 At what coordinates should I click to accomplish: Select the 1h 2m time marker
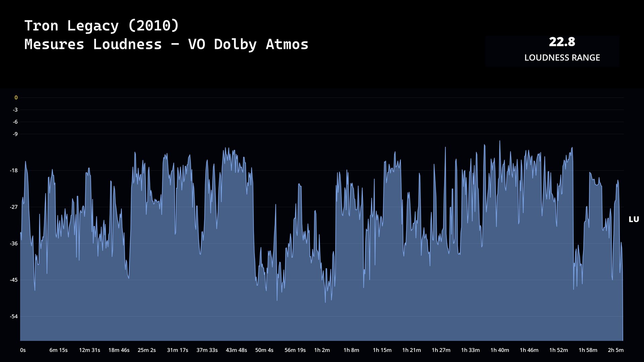(x=322, y=350)
